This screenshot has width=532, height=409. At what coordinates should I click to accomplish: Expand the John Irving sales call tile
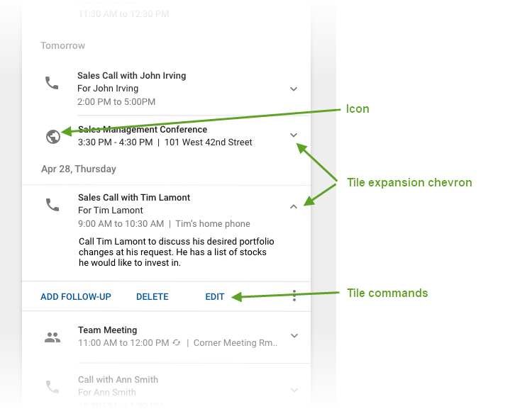click(294, 89)
